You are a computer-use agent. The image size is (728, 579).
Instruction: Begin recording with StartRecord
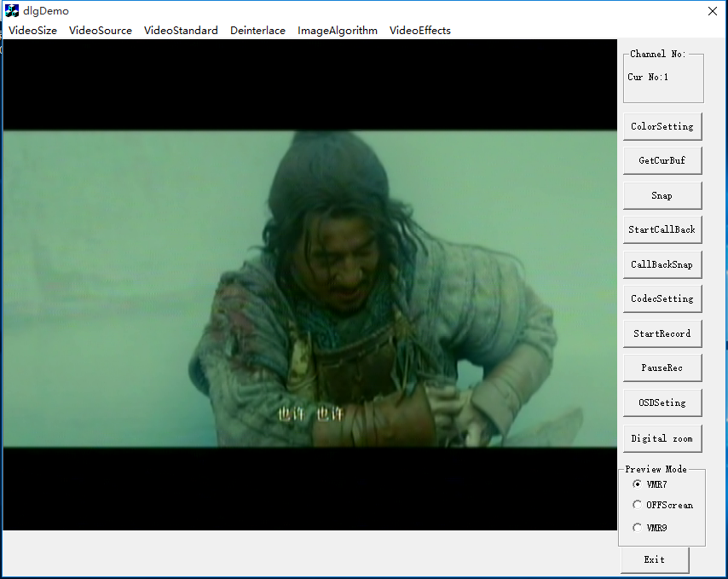coord(662,334)
